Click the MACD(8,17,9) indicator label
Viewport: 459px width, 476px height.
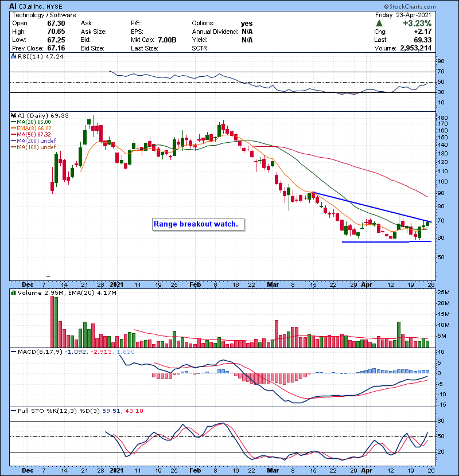click(x=40, y=352)
